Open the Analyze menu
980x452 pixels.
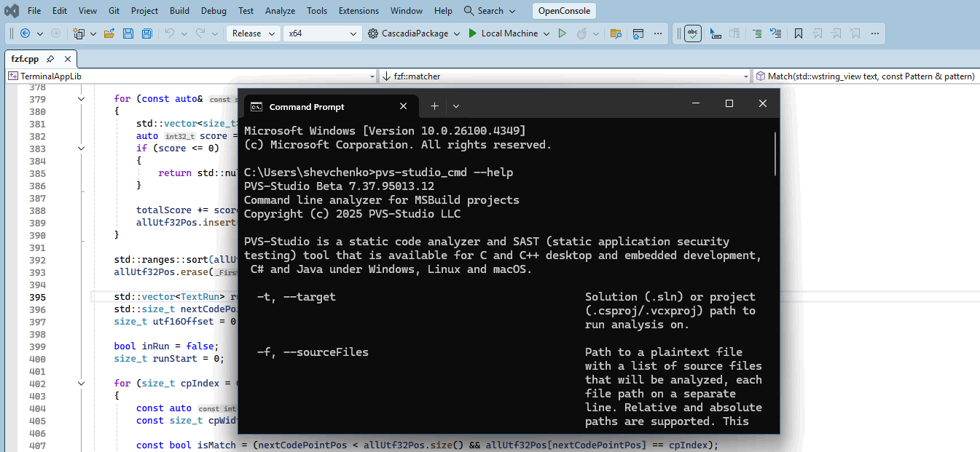point(280,11)
